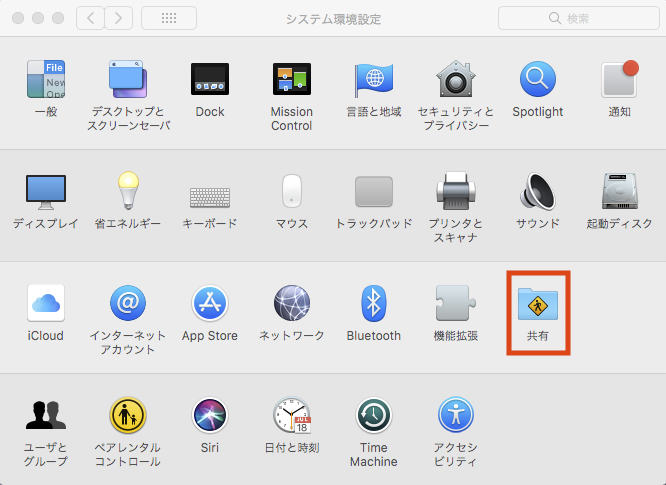This screenshot has height=485, width=666.
Task: Click the magnifier in the search field
Action: coord(555,18)
